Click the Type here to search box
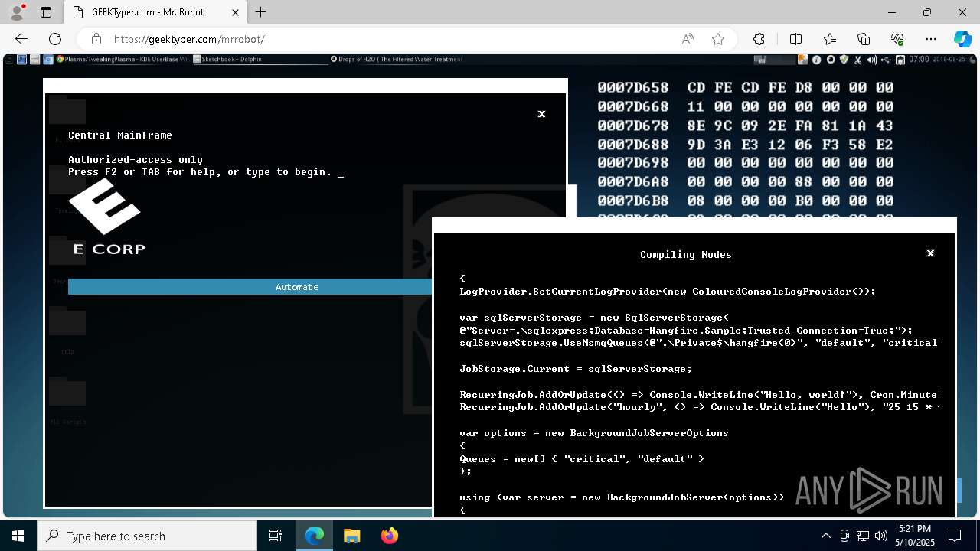Viewport: 980px width, 551px height. 147,536
